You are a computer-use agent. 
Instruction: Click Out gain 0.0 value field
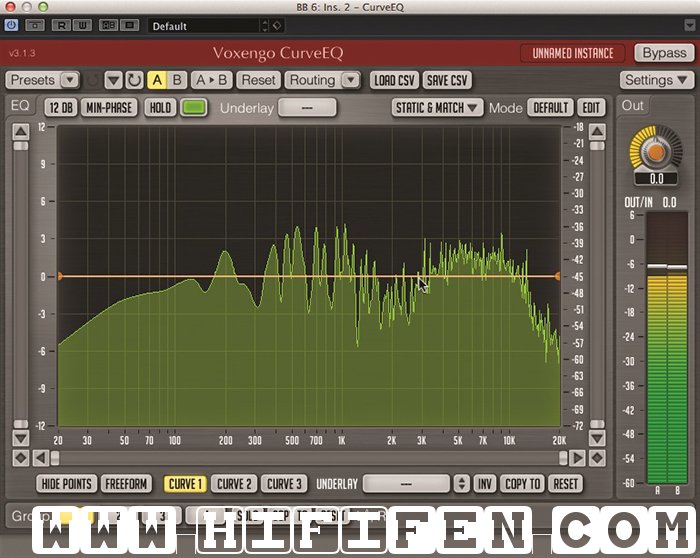click(656, 179)
